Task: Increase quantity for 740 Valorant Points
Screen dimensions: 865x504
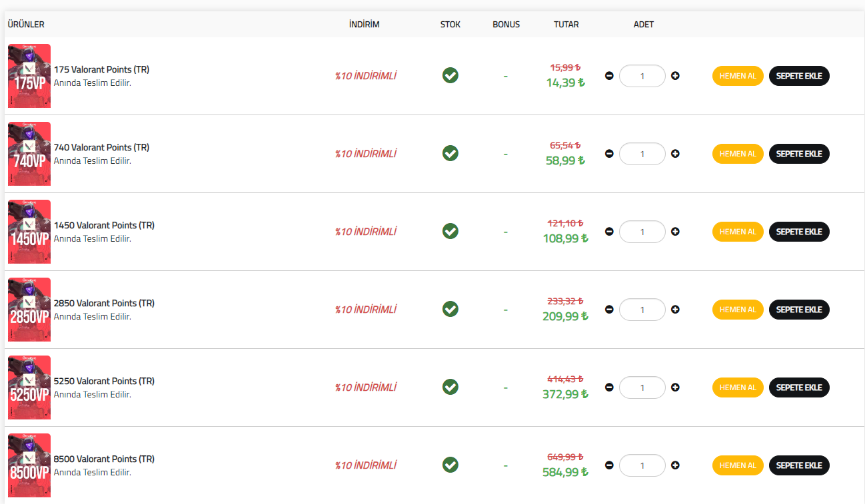Action: click(x=675, y=154)
